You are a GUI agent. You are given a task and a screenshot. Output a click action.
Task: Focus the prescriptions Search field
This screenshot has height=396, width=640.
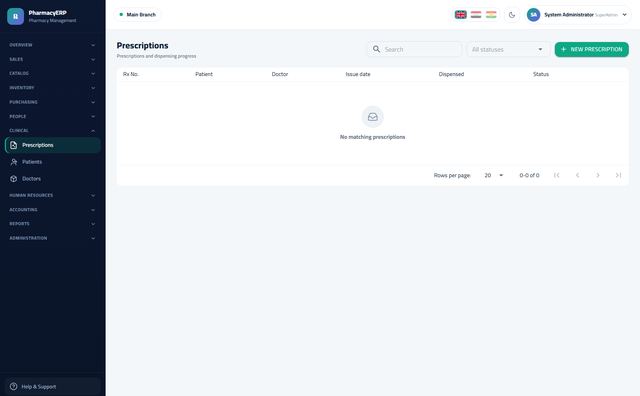[414, 49]
